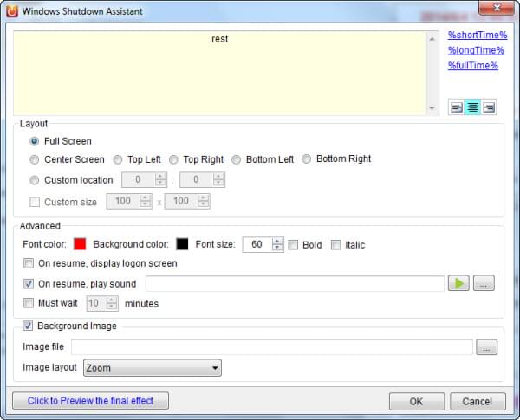
Task: Click the align left icon
Action: point(457,107)
